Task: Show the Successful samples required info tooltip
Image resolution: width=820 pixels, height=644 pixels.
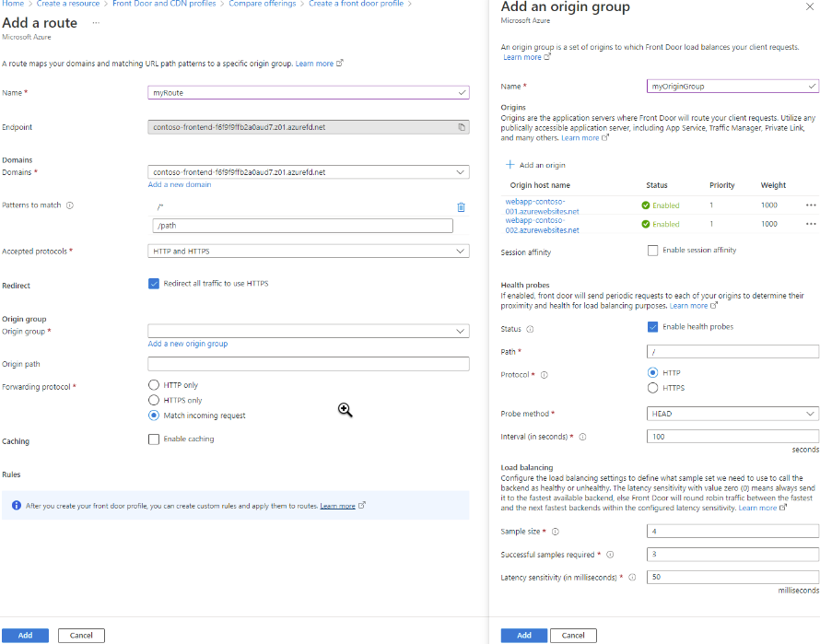Action: pos(610,555)
